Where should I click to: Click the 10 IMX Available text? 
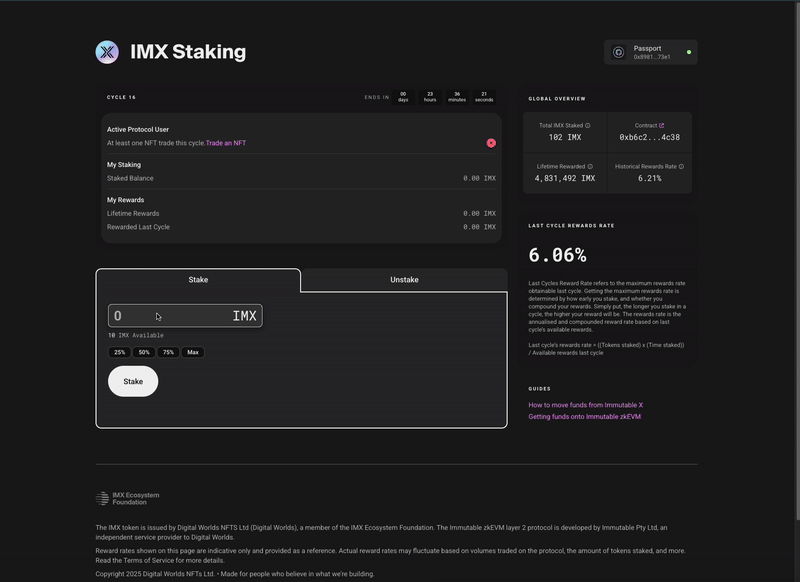136,336
